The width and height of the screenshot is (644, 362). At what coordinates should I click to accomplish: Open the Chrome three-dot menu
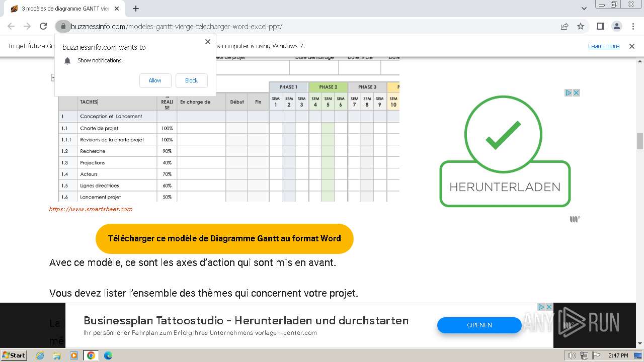point(632,26)
